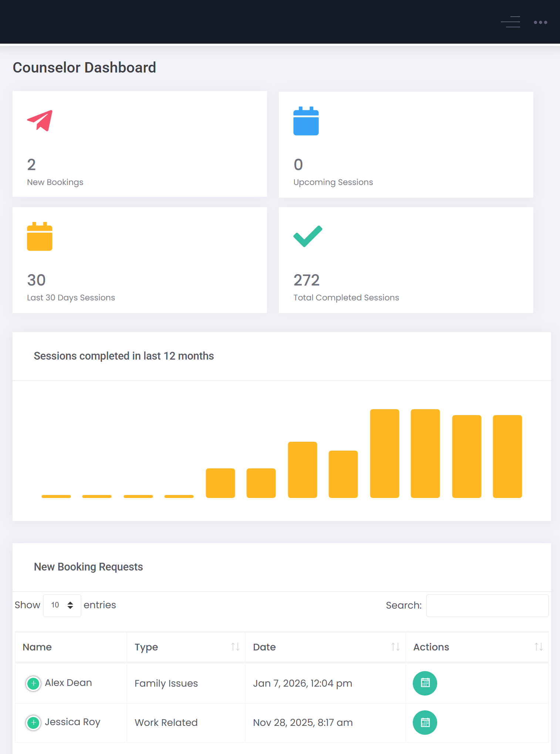This screenshot has height=754, width=560.
Task: Click the 'Nov 28, 2025, 8:17 am' date cell
Action: tap(303, 722)
